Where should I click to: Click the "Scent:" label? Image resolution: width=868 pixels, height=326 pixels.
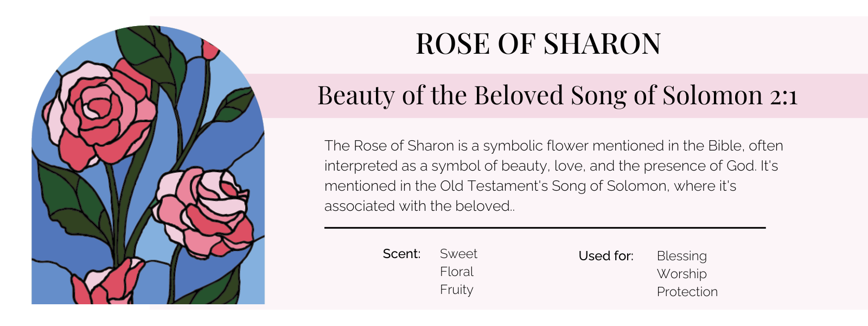pyautogui.click(x=401, y=254)
